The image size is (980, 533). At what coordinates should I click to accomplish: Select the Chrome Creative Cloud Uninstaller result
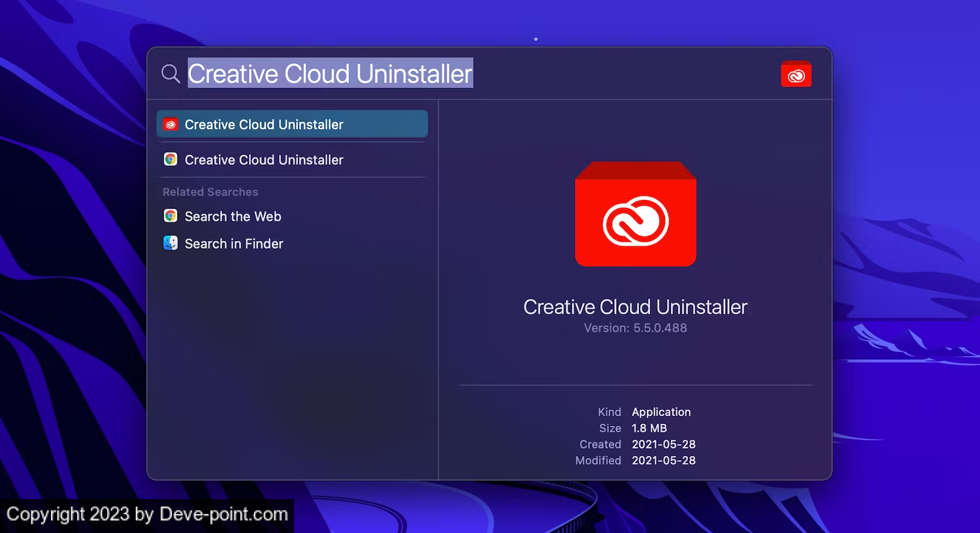pyautogui.click(x=292, y=159)
